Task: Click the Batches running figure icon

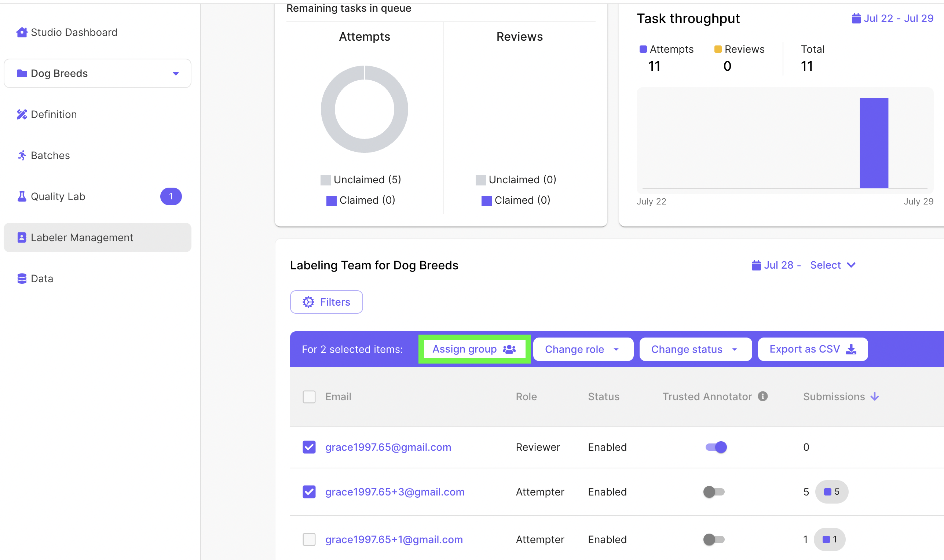Action: pyautogui.click(x=22, y=155)
